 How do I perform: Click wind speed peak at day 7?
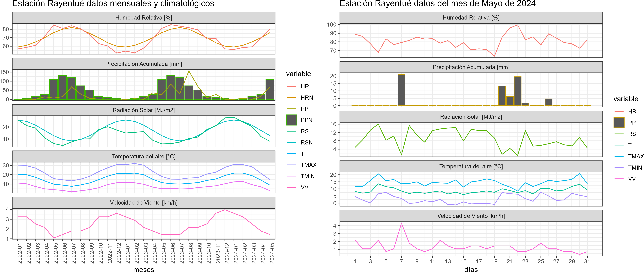(402, 223)
